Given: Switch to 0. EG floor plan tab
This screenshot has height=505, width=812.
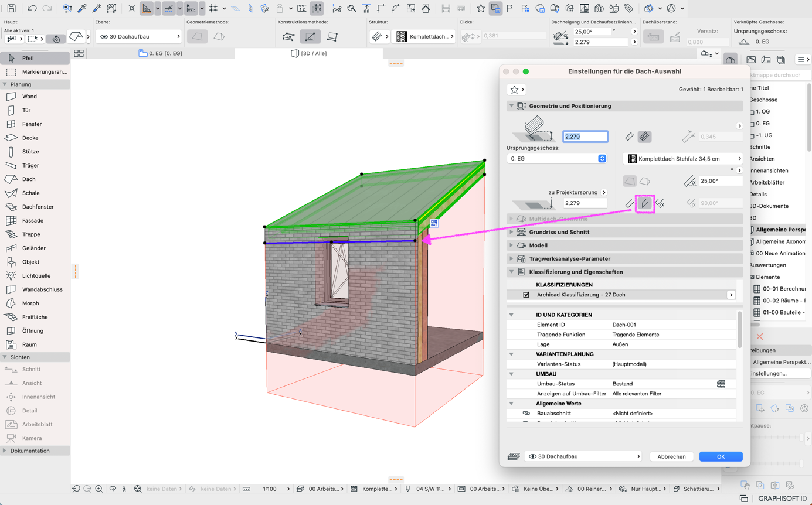Looking at the screenshot, I should 161,53.
